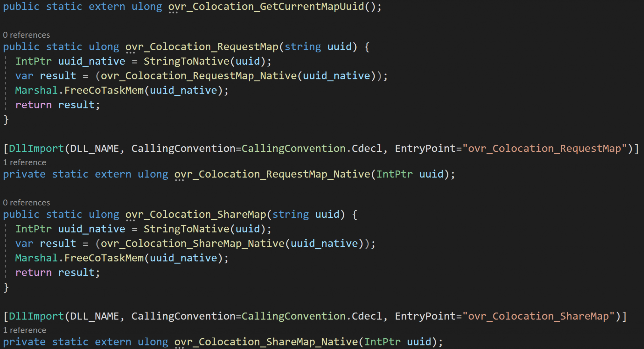This screenshot has height=349, width=644.
Task: Select ovr_Colocation_ShareMap name in public method signature
Action: [x=196, y=215]
